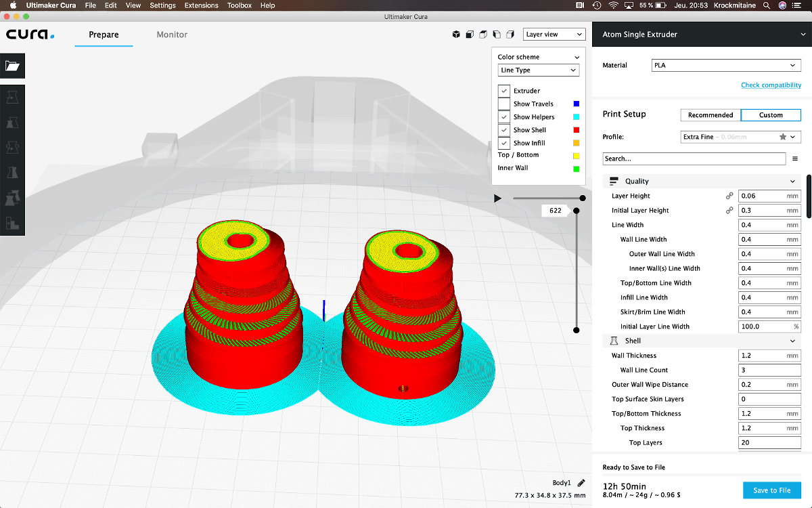Click the Layer Height value field

pyautogui.click(x=769, y=196)
